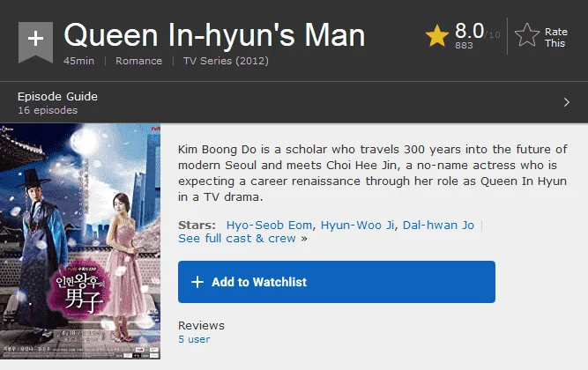The height and width of the screenshot is (370, 588).
Task: Open the Episode Guide section
Action: point(57,96)
